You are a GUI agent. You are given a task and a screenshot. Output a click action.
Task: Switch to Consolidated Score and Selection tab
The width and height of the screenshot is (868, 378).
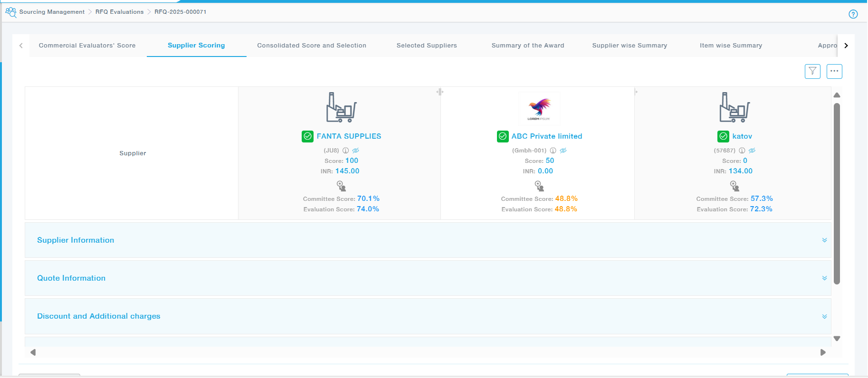tap(312, 46)
